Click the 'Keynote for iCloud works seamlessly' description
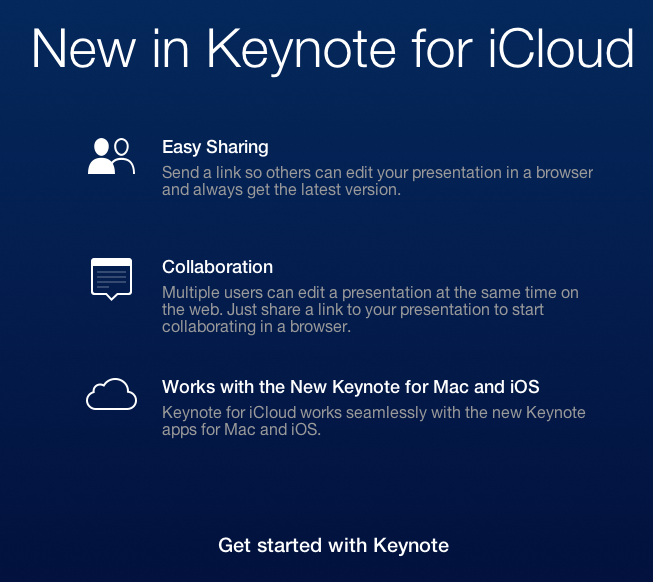Viewport: 653px width, 582px height. tap(374, 421)
